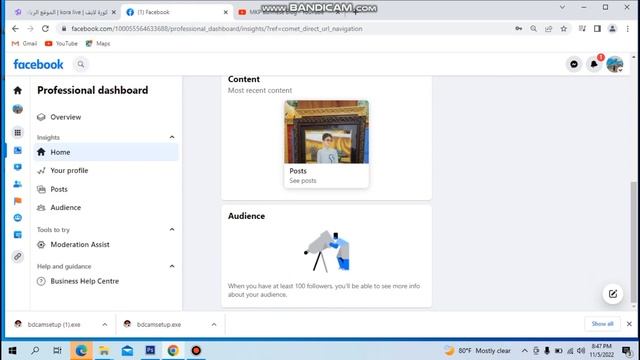Open Chrome three-dot menu

[628, 29]
